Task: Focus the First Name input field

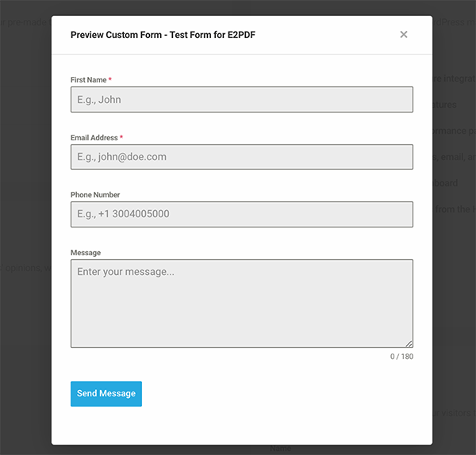Action: pos(242,99)
